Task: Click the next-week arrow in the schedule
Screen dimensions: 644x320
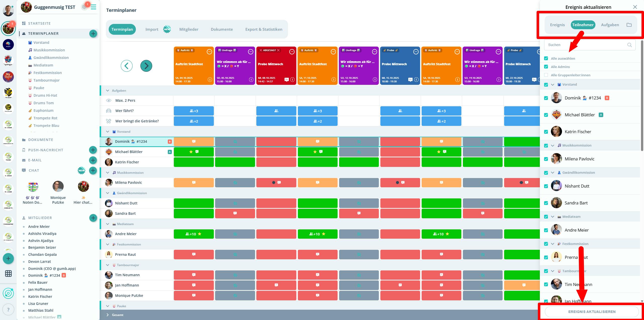Action: pyautogui.click(x=146, y=66)
